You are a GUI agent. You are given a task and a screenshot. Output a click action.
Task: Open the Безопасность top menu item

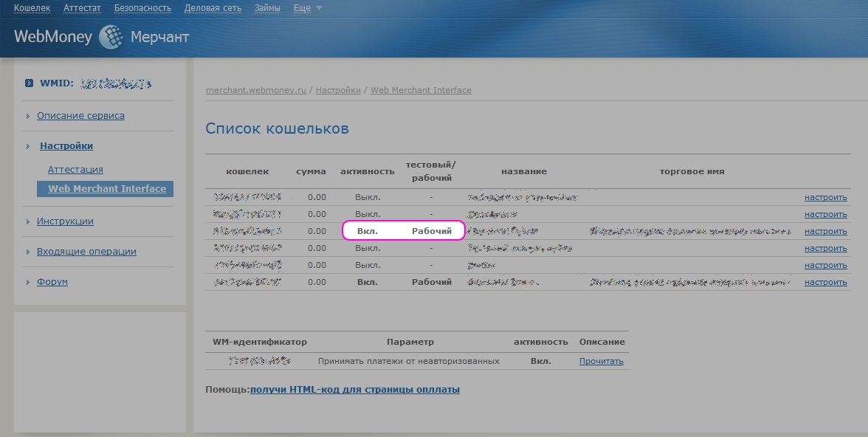(142, 8)
